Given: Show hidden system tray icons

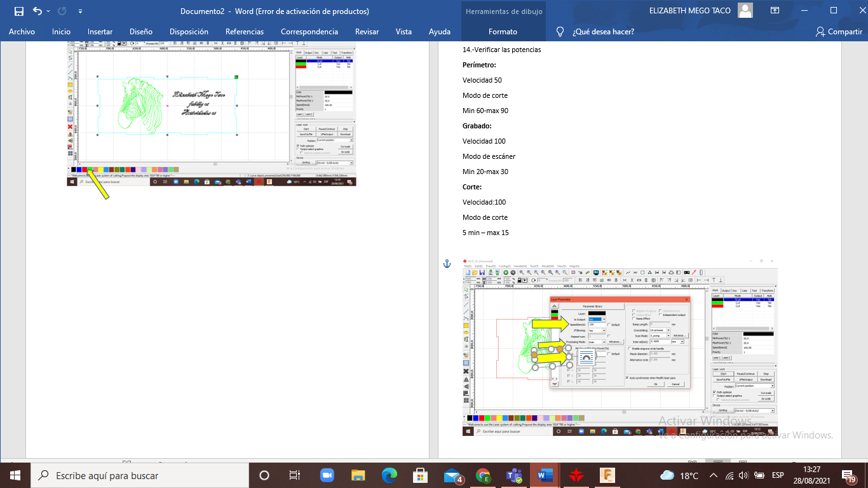Looking at the screenshot, I should point(714,475).
